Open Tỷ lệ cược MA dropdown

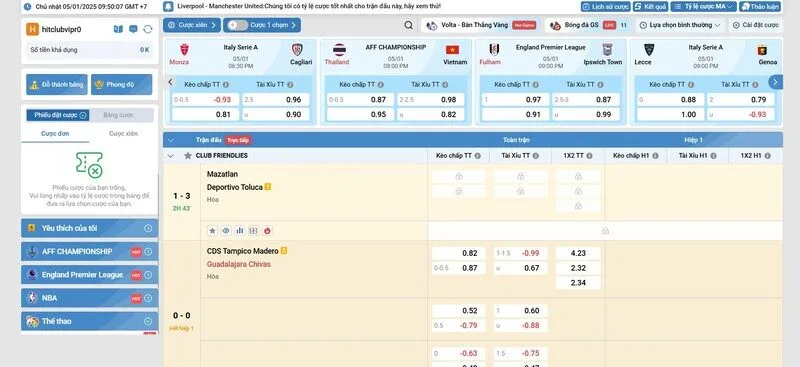click(704, 7)
